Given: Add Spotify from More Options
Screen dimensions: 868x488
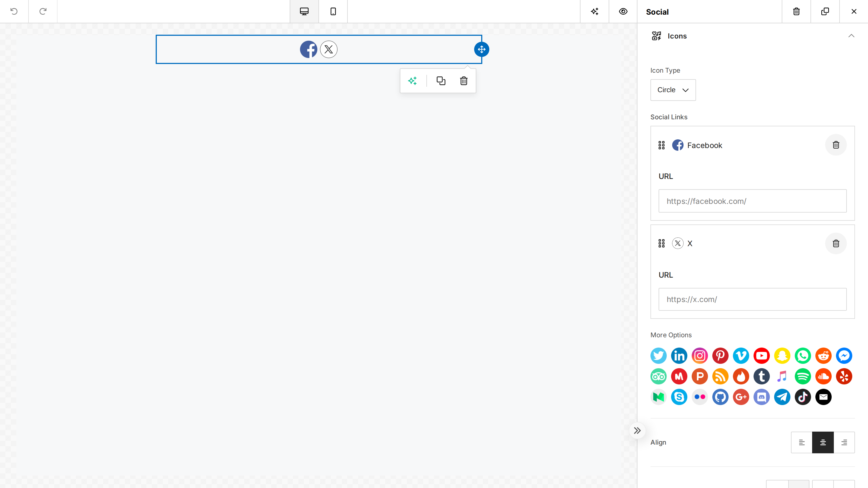Looking at the screenshot, I should (x=803, y=376).
